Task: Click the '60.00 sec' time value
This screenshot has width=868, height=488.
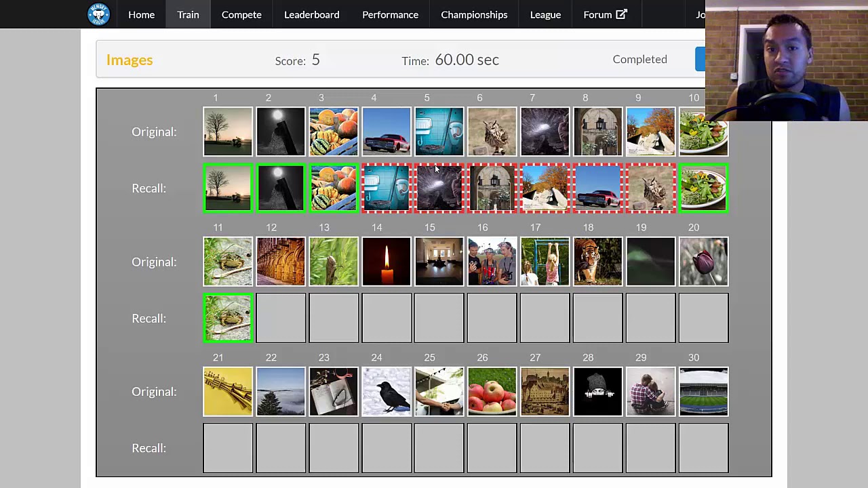Action: click(x=467, y=60)
